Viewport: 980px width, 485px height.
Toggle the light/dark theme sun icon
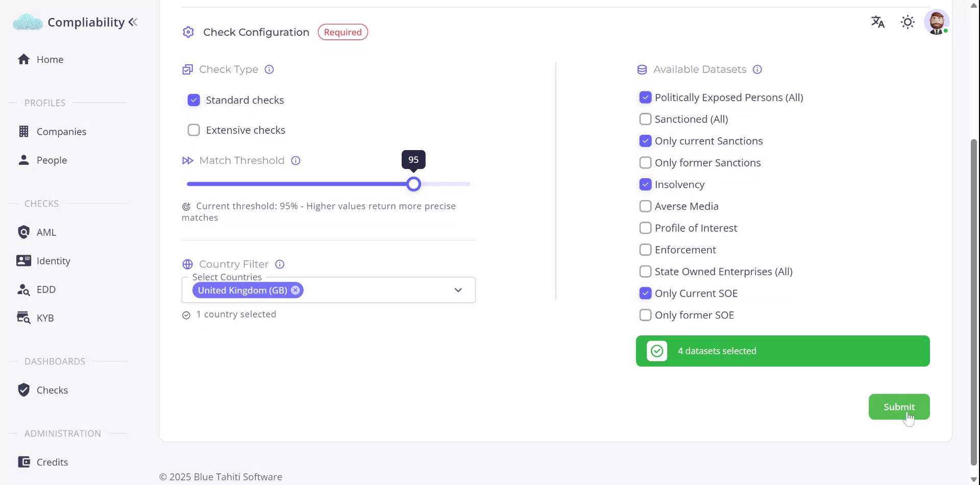click(x=908, y=22)
